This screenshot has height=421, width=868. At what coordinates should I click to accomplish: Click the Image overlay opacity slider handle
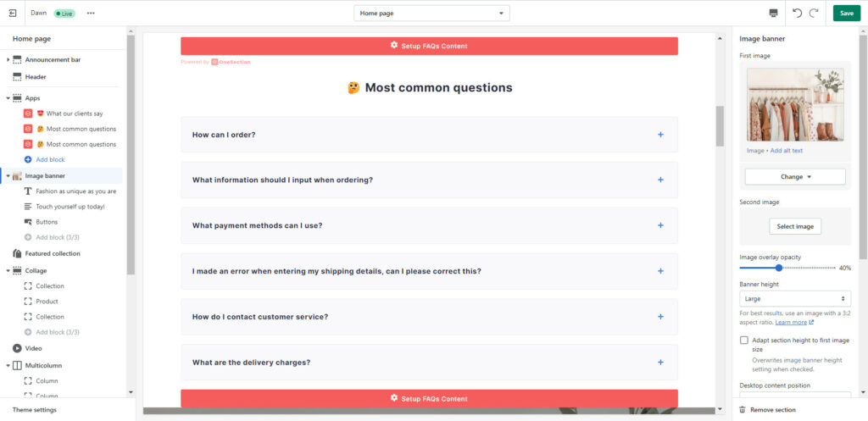click(779, 268)
